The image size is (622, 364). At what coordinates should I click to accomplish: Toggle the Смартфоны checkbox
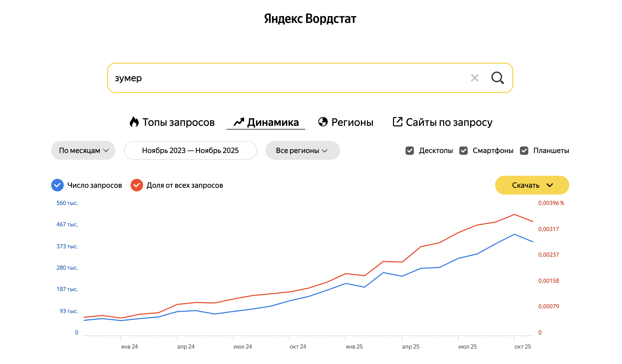coord(463,151)
